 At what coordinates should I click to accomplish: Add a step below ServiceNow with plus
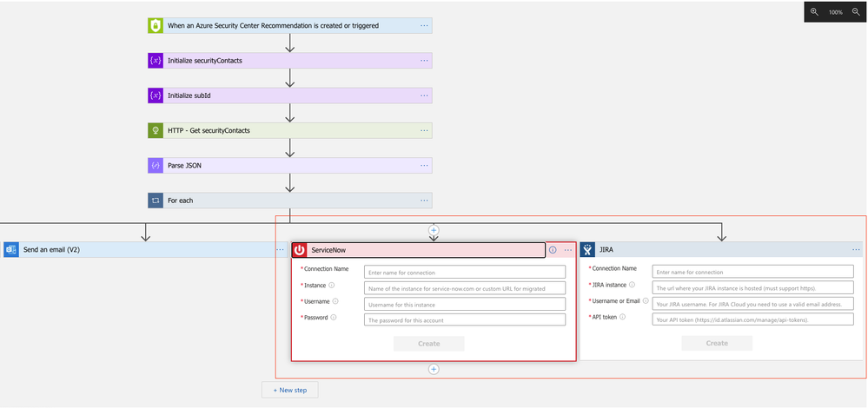click(x=434, y=369)
